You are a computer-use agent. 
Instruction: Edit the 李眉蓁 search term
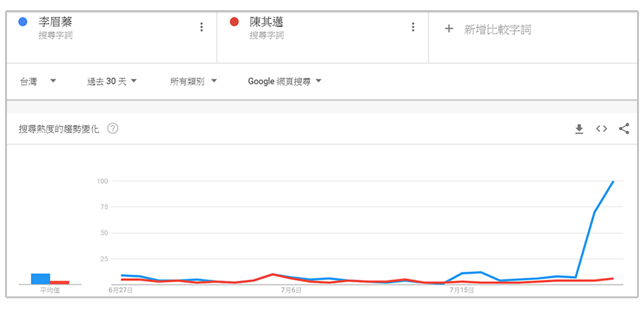pyautogui.click(x=55, y=22)
